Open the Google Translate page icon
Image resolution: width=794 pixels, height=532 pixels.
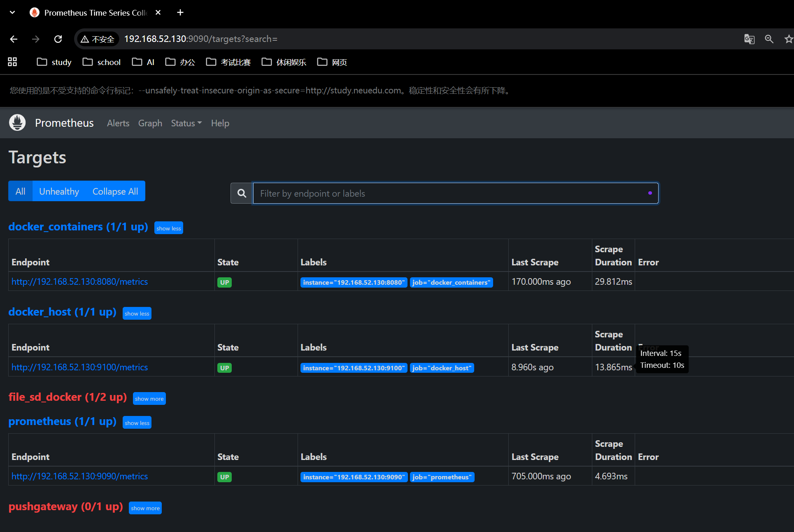click(749, 39)
